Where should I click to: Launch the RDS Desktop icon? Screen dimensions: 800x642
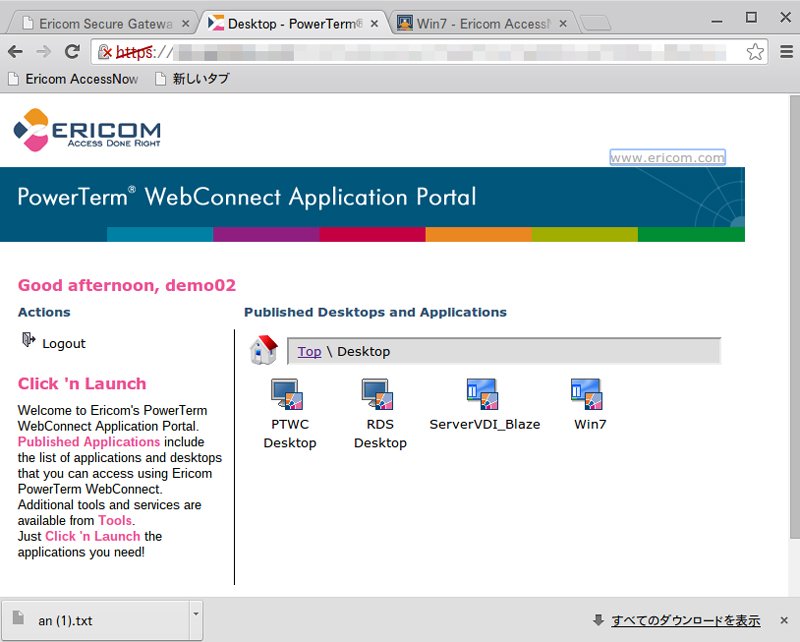(378, 394)
